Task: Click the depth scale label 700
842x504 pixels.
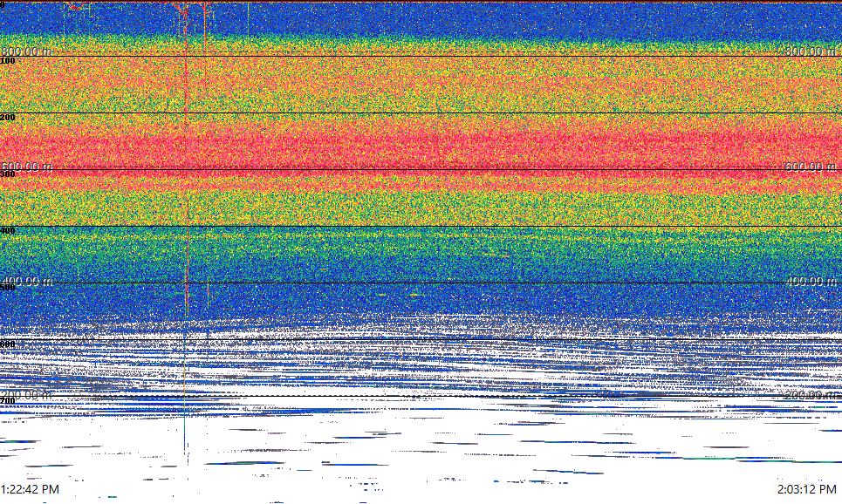Action: pos(8,401)
